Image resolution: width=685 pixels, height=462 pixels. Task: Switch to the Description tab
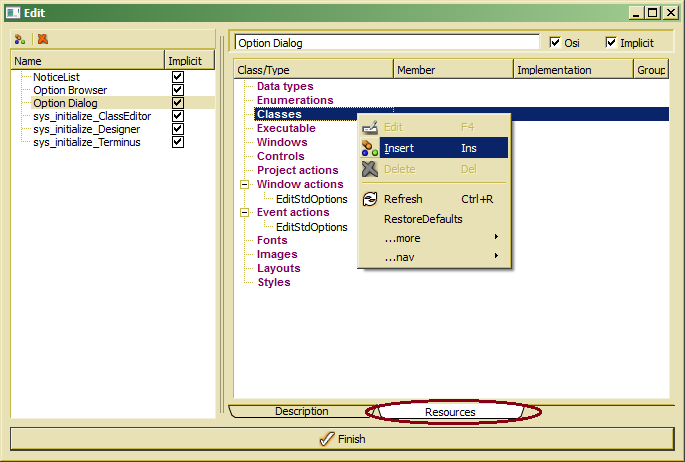point(301,412)
